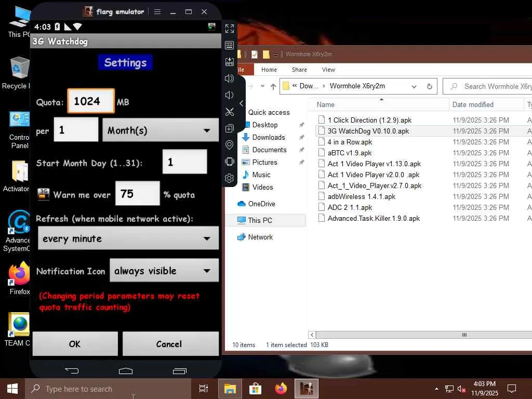Click the per count field
Image resolution: width=532 pixels, height=399 pixels.
point(76,129)
